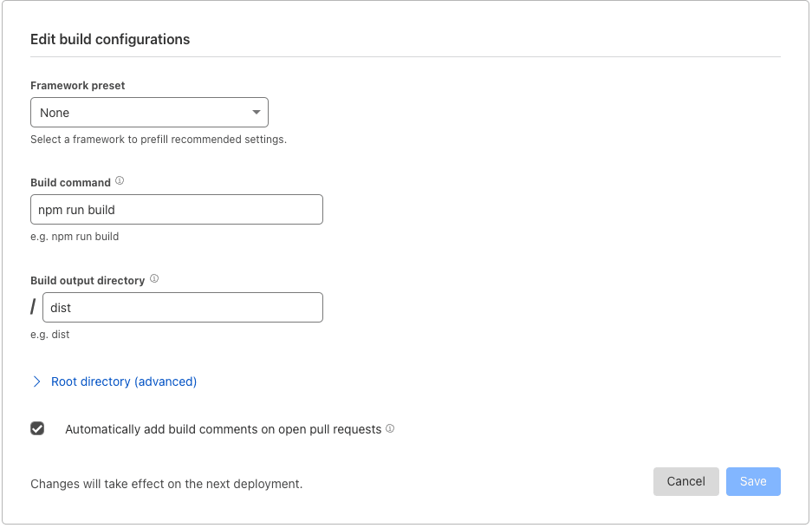
Task: Click the info icon after pull requests text
Action: coord(390,428)
